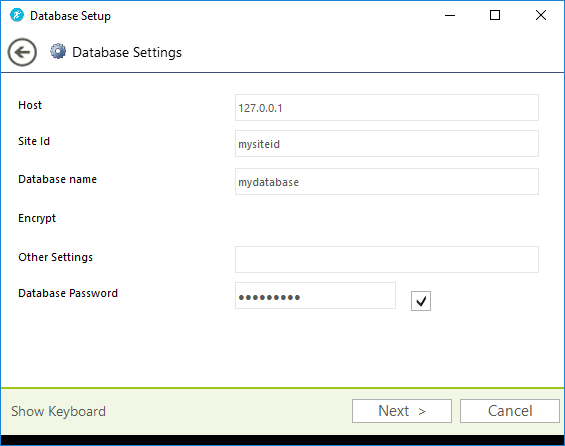Close the Database Setup window
The width and height of the screenshot is (565, 446).
coord(540,15)
